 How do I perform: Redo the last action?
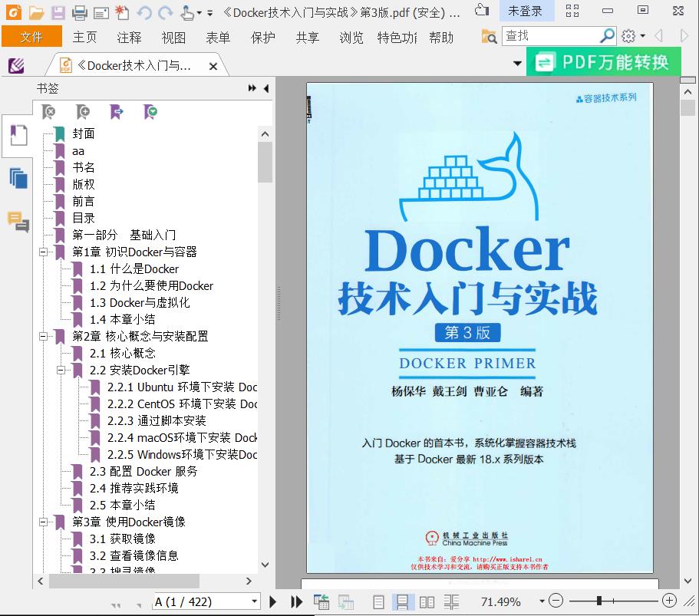tap(166, 12)
